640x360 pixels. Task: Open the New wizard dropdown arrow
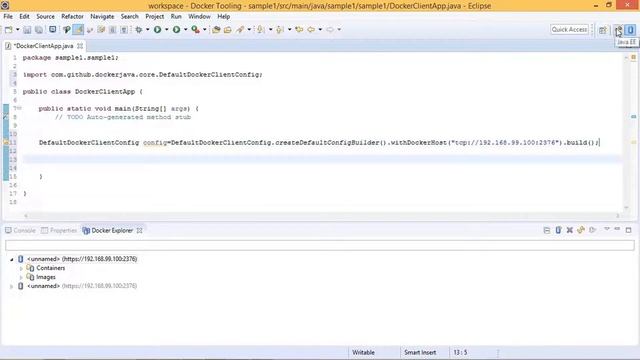coord(18,29)
